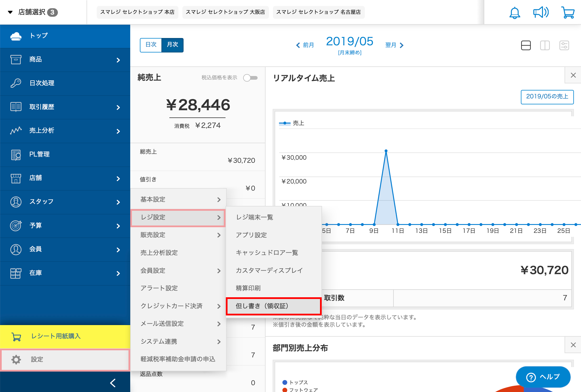Click the 売上分析 chart icon
This screenshot has height=392, width=581.
pyautogui.click(x=16, y=130)
